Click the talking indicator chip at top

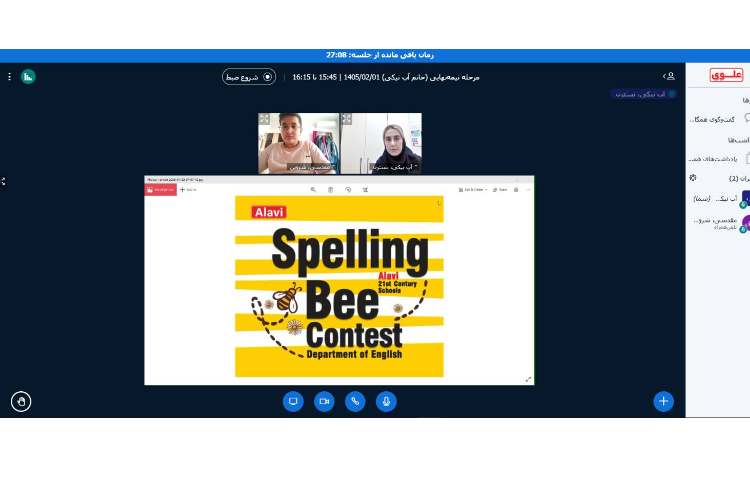pyautogui.click(x=643, y=94)
